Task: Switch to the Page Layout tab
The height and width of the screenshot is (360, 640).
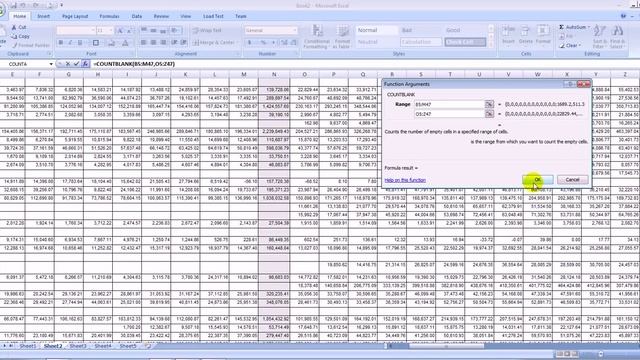Action: click(75, 16)
